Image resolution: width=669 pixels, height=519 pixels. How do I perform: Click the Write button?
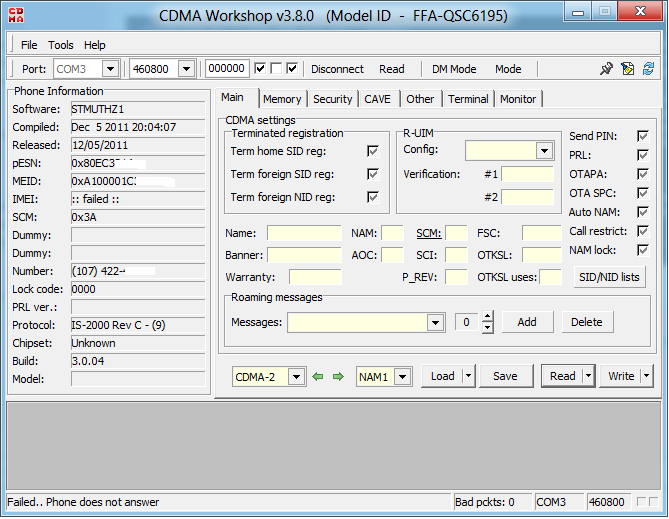click(x=621, y=376)
